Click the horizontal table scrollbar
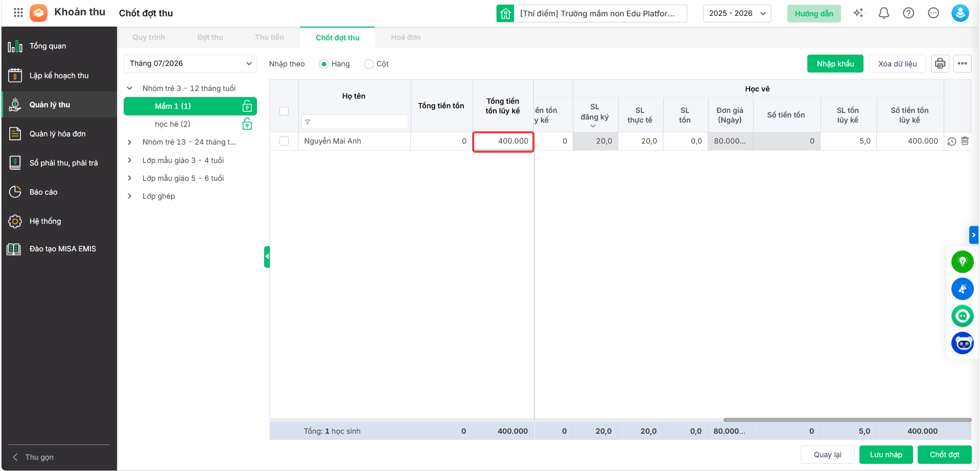Screen dimensions: 980x471 [x=847, y=420]
